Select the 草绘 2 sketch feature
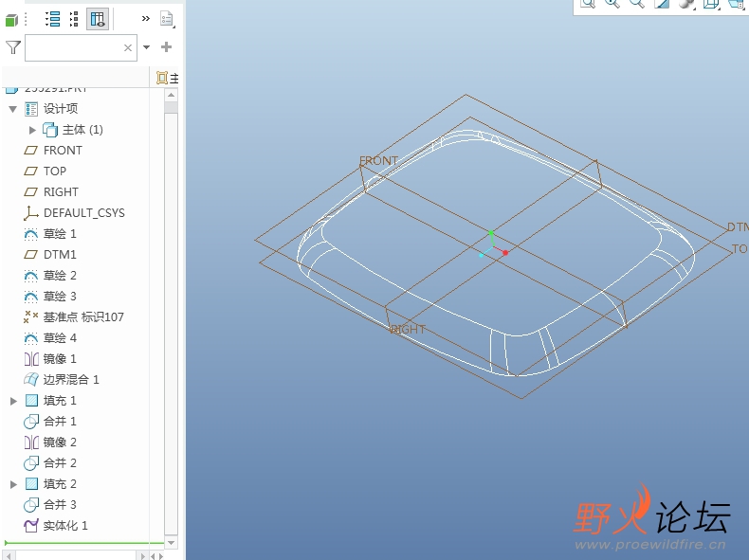This screenshot has height=560, width=749. coord(50,276)
